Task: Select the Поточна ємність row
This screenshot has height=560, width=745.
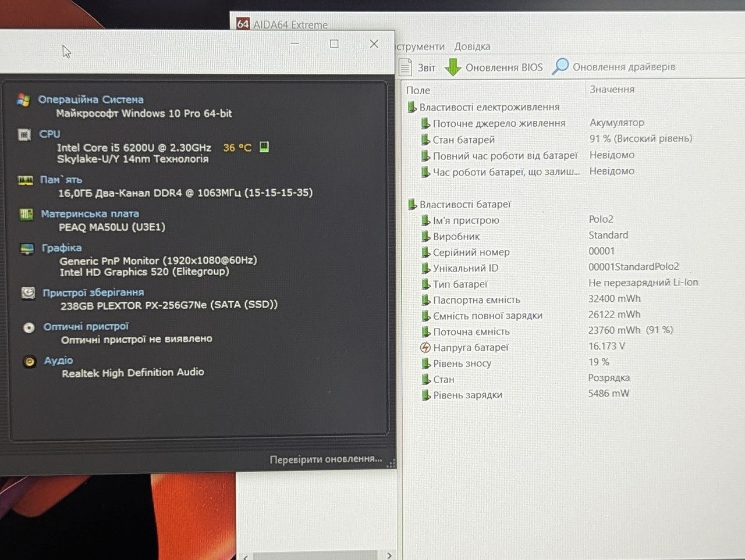Action: pyautogui.click(x=547, y=331)
